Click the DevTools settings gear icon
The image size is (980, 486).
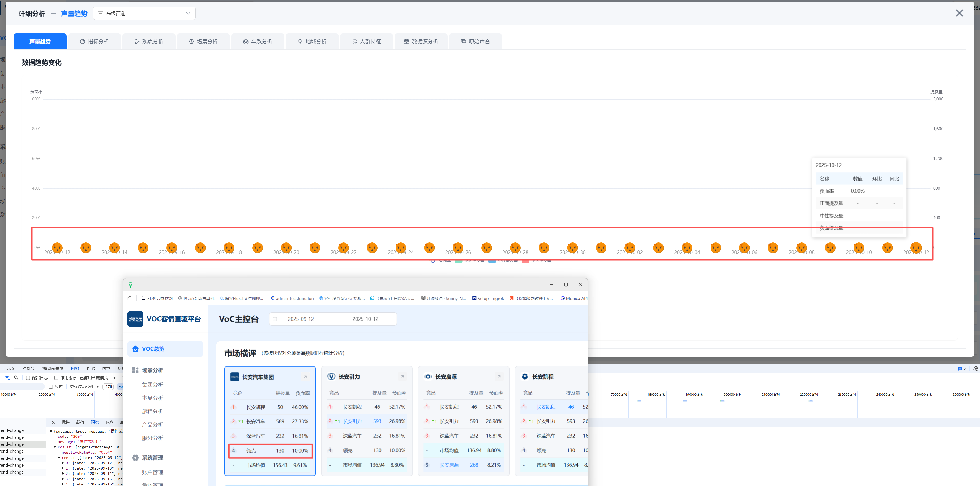pos(975,369)
